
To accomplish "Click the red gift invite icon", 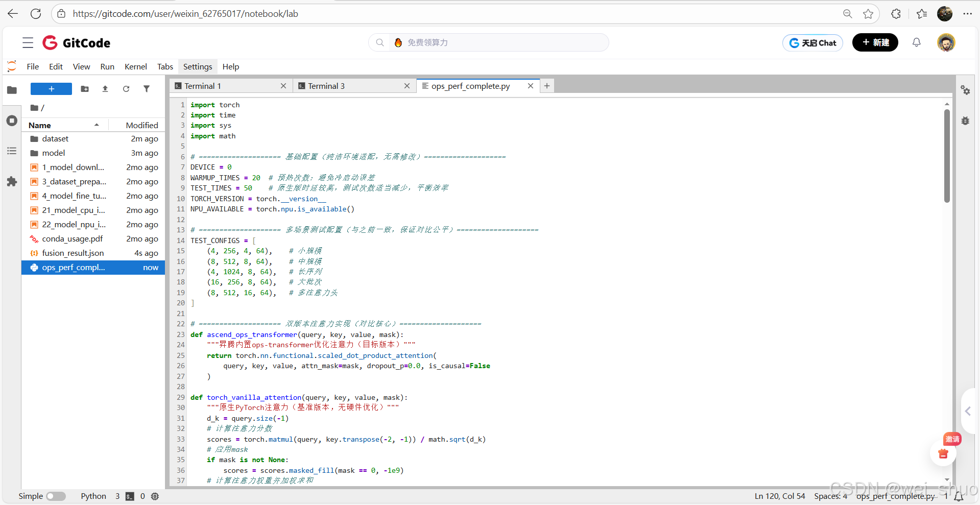I will pyautogui.click(x=943, y=453).
